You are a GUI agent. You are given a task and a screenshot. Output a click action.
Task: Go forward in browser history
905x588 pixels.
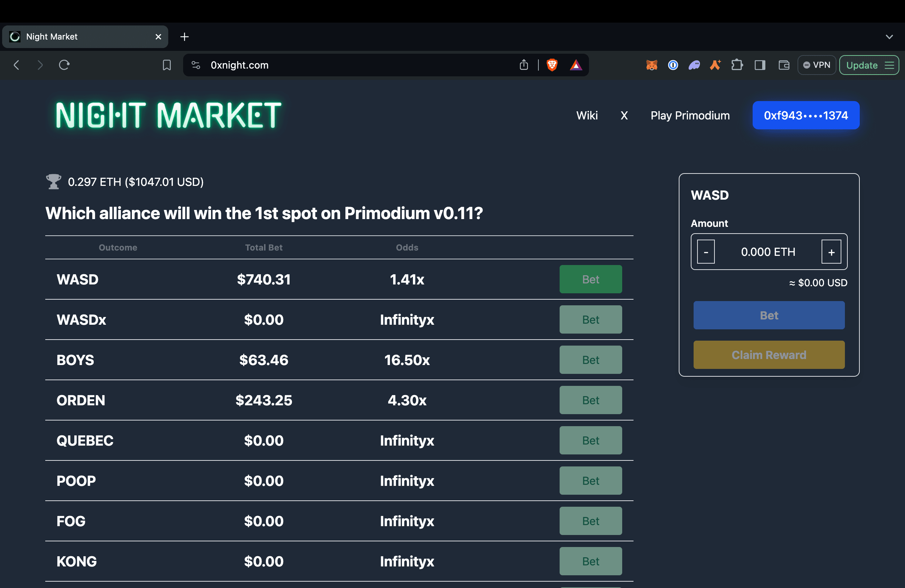click(40, 65)
